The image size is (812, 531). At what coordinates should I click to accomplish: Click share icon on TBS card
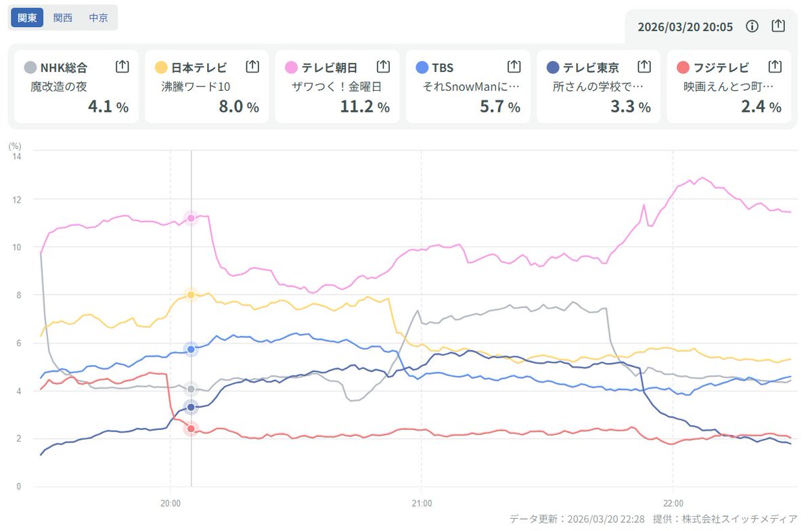514,66
